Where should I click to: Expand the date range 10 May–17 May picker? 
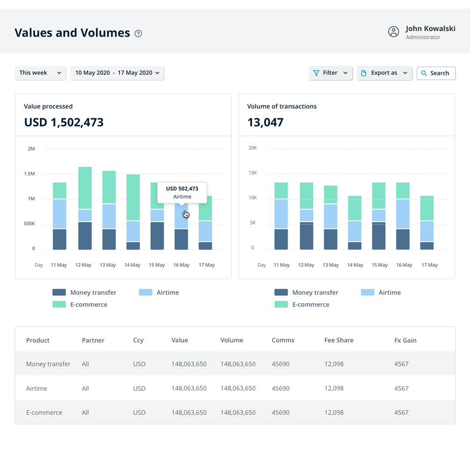117,73
